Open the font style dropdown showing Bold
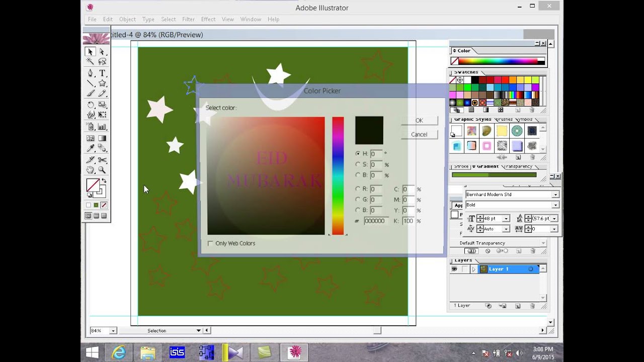644x362 pixels. (555, 205)
